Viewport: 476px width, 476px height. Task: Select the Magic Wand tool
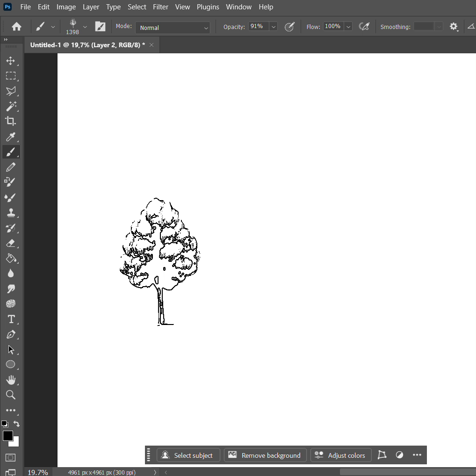pyautogui.click(x=11, y=106)
